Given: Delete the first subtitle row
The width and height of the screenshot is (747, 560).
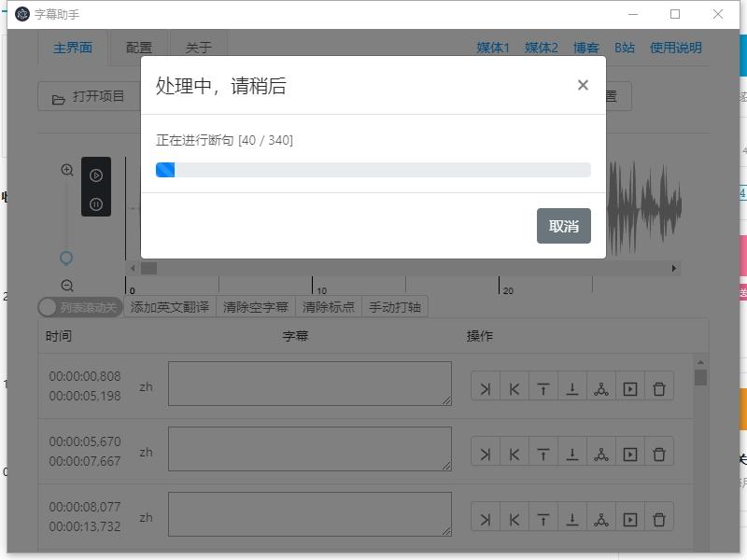Looking at the screenshot, I should click(x=659, y=388).
